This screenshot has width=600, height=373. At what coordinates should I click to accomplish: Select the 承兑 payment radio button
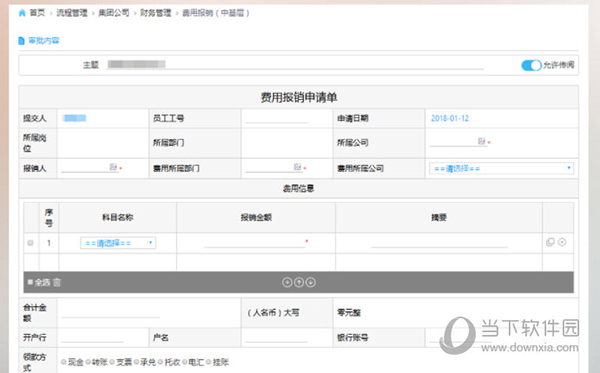tap(136, 362)
